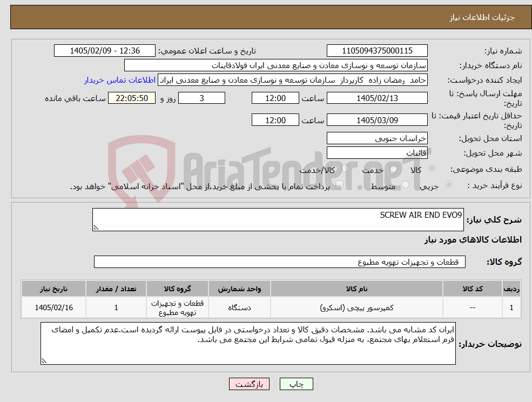This screenshot has height=402, width=532.
Task: Click the تاریخ نیاز column header
Action: 53,289
